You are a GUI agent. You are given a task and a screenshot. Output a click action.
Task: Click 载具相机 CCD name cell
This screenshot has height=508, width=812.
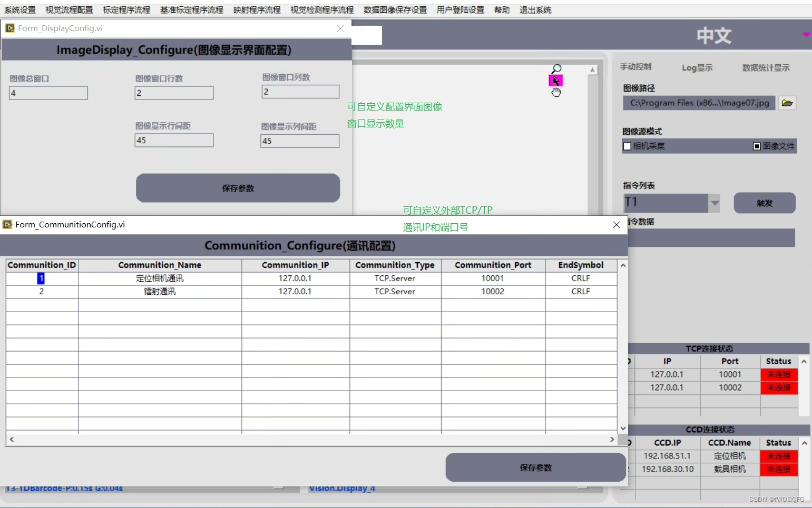(x=730, y=469)
